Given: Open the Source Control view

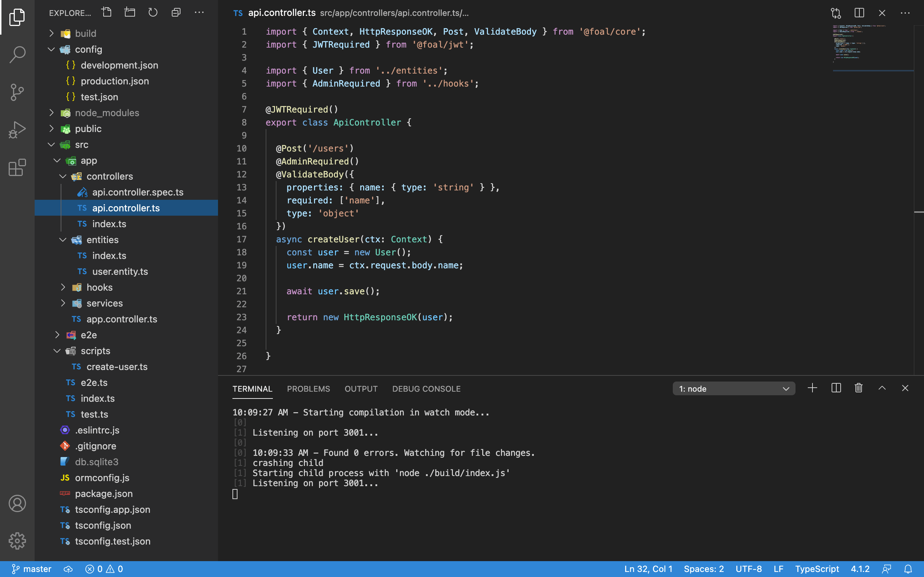Looking at the screenshot, I should [x=17, y=92].
